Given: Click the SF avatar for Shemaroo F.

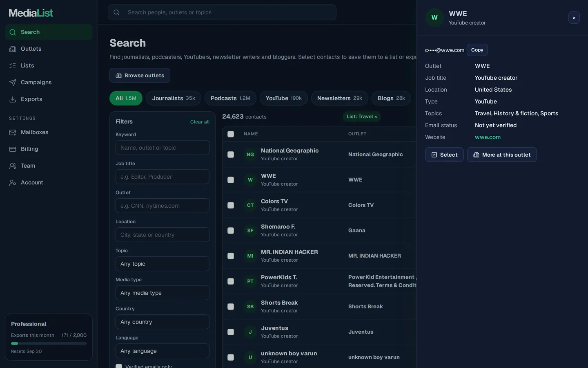Looking at the screenshot, I should click(x=250, y=231).
